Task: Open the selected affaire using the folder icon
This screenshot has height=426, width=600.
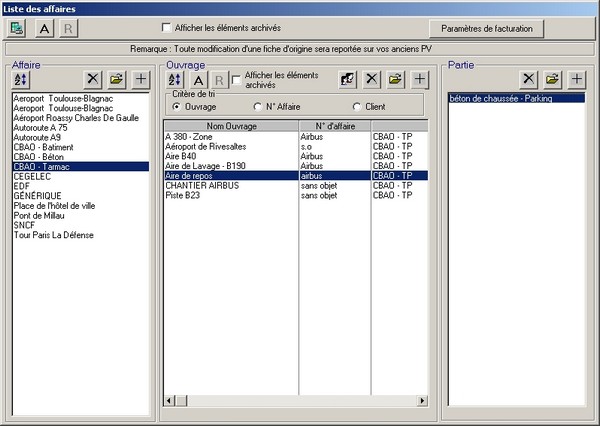Action: [117, 79]
